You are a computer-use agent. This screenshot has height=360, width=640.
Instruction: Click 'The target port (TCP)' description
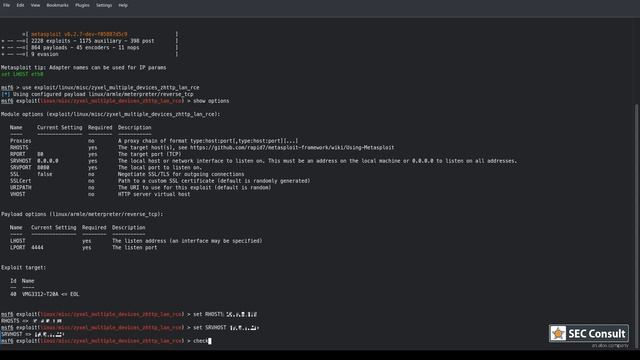[x=149, y=154]
